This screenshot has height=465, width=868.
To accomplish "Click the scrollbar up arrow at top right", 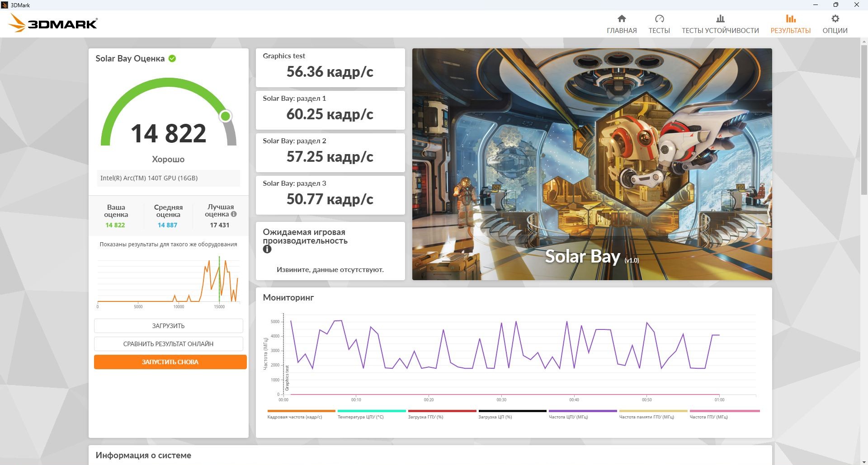I will tap(864, 41).
